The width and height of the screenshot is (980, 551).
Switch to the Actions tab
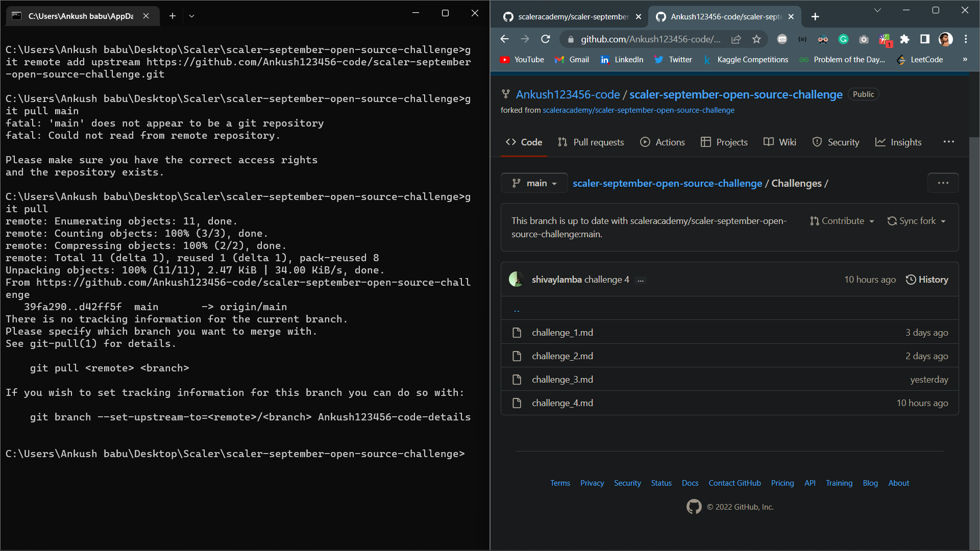663,142
